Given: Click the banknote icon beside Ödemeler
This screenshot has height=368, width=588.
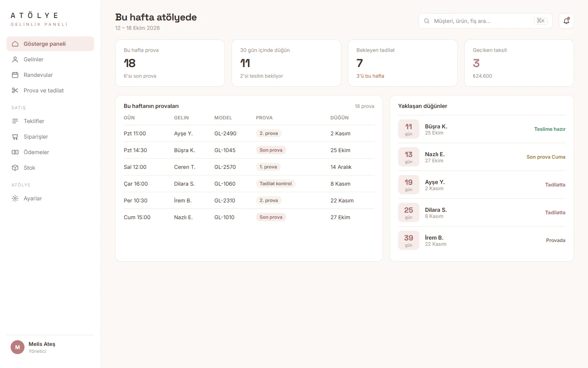Looking at the screenshot, I should pyautogui.click(x=15, y=152).
